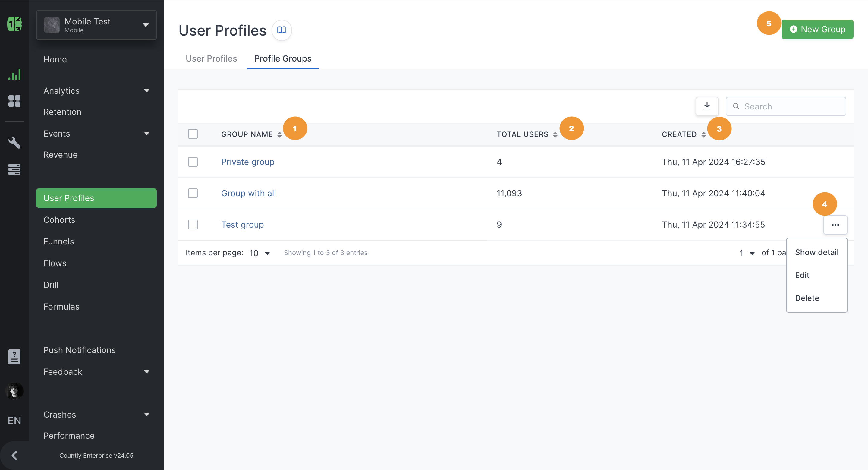Open the analytics bar chart sidebar icon
Image resolution: width=868 pixels, height=470 pixels.
pyautogui.click(x=14, y=74)
